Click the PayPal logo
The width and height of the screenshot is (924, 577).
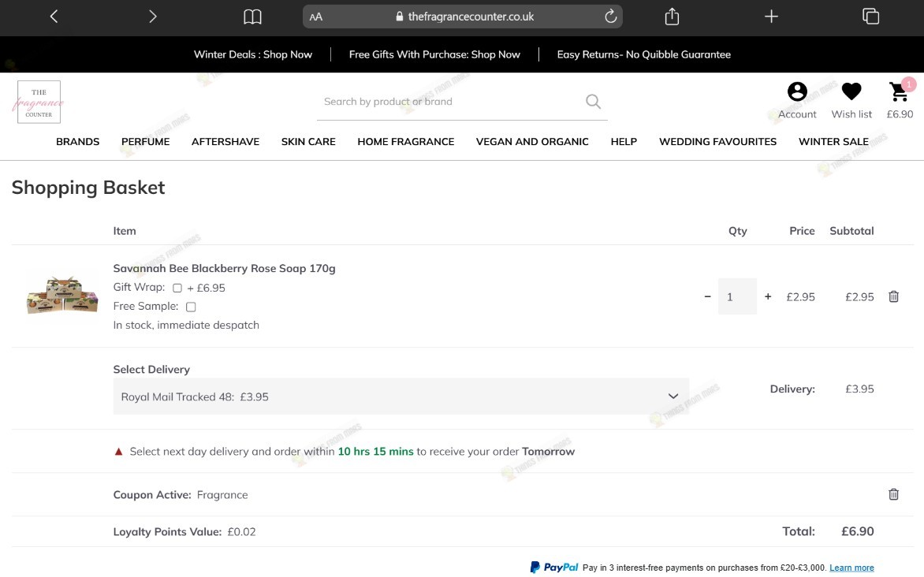554,567
